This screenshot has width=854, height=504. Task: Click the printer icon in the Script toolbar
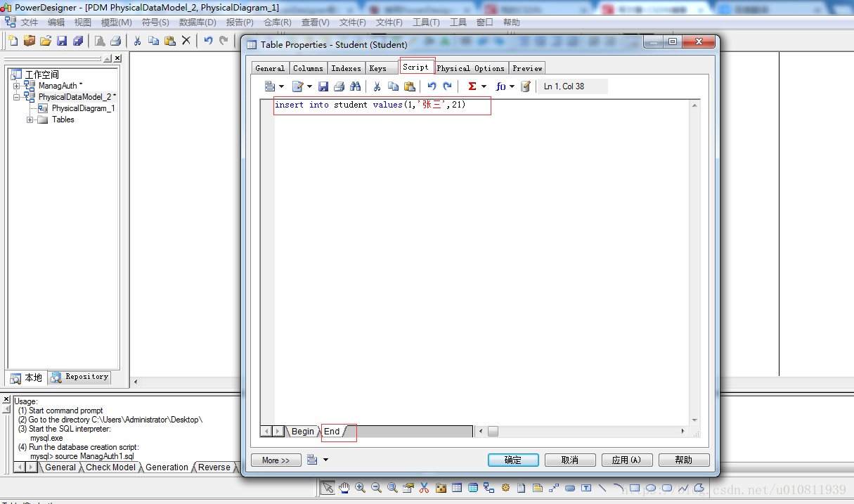point(339,86)
